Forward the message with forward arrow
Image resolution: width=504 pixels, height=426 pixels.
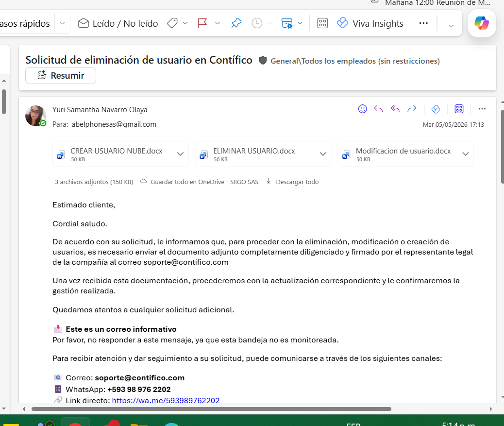click(x=412, y=109)
